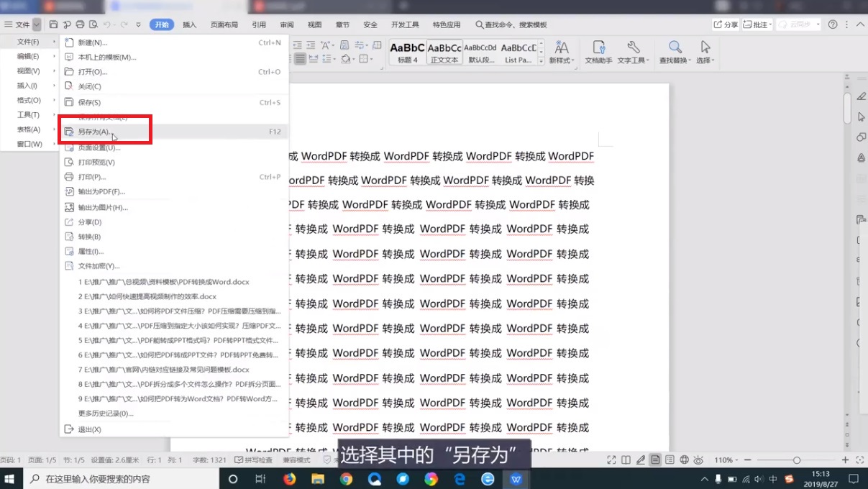Choose 页面设置(U) menu item
Viewport: 868px width, 489px height.
point(174,147)
